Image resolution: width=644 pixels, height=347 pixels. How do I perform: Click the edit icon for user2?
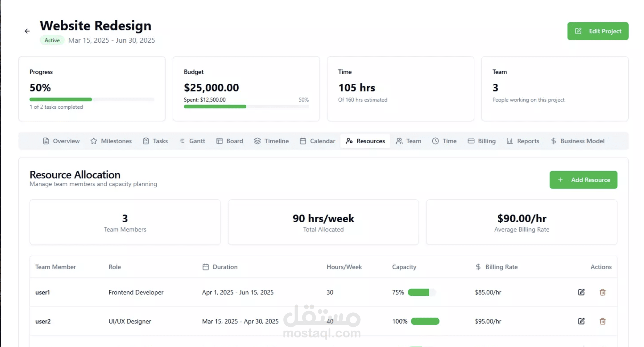click(581, 321)
